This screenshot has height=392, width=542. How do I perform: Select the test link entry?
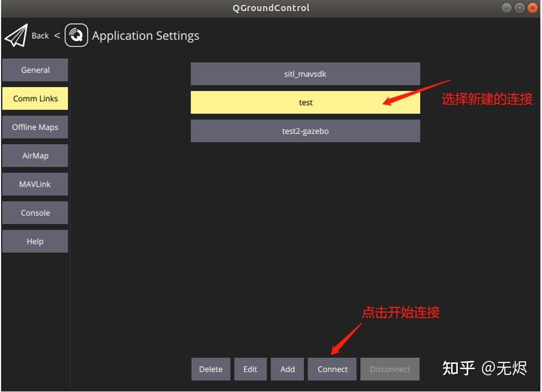tap(305, 103)
